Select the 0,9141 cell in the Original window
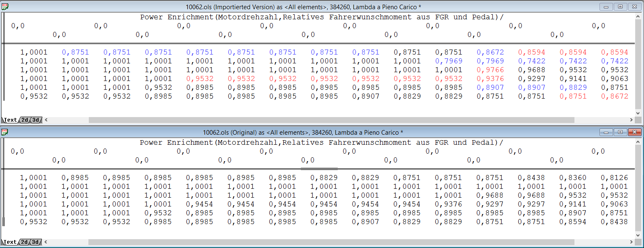The image size is (644, 248). click(x=573, y=204)
